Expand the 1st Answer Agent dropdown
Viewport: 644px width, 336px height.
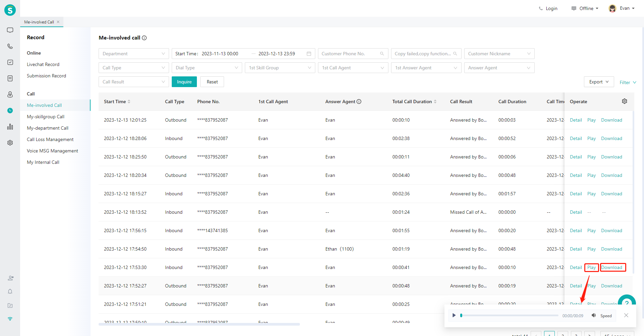pyautogui.click(x=426, y=68)
